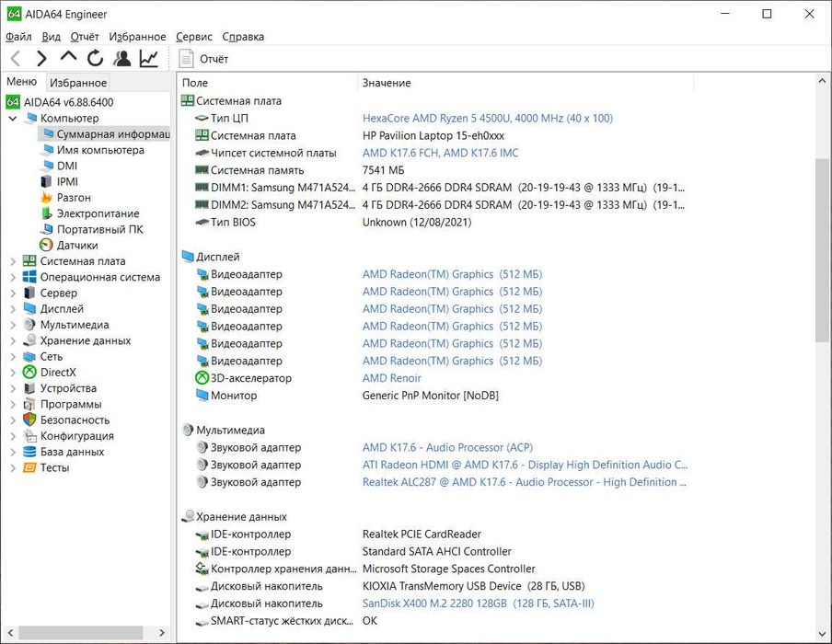The width and height of the screenshot is (832, 644).
Task: Expand the Системная плата tree node
Action: pyautogui.click(x=13, y=261)
